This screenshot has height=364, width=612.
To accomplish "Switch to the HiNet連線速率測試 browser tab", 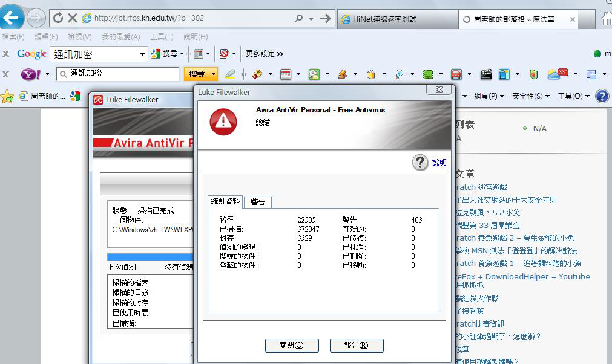I will point(397,19).
